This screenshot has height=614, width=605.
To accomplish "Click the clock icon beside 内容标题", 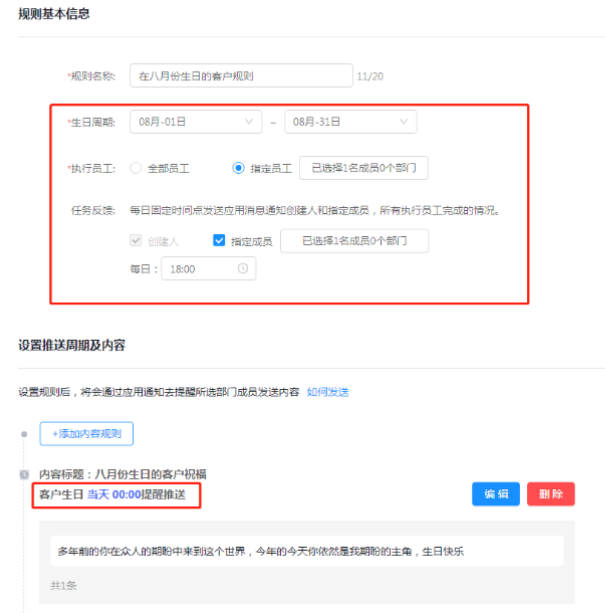I will point(24,475).
